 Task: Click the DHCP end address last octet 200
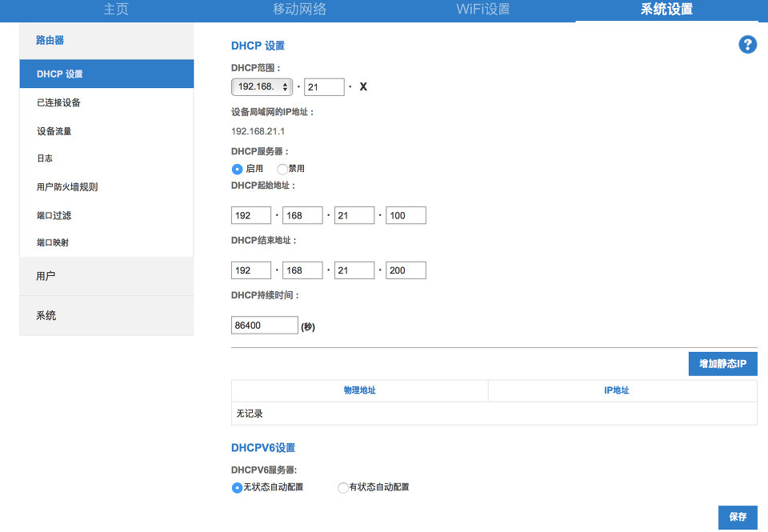(x=406, y=270)
